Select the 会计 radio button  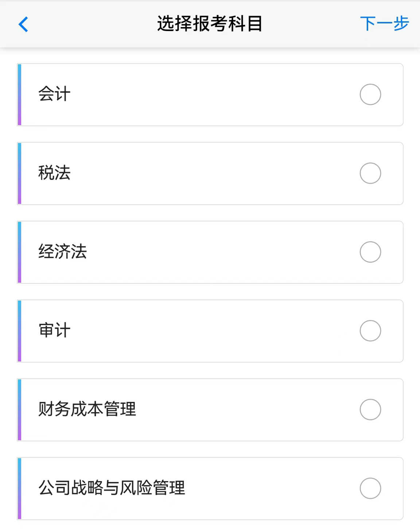(x=370, y=94)
